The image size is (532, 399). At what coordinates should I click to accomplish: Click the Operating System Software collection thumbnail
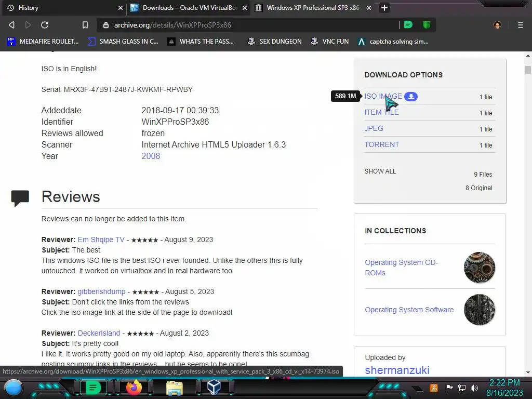point(480,310)
